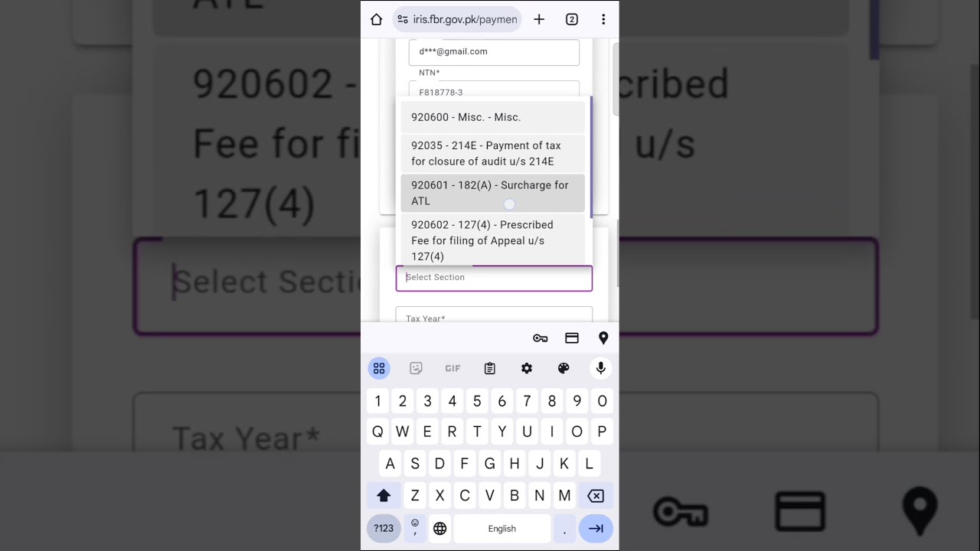
Task: Tap the emoji comma key
Action: [x=415, y=529]
